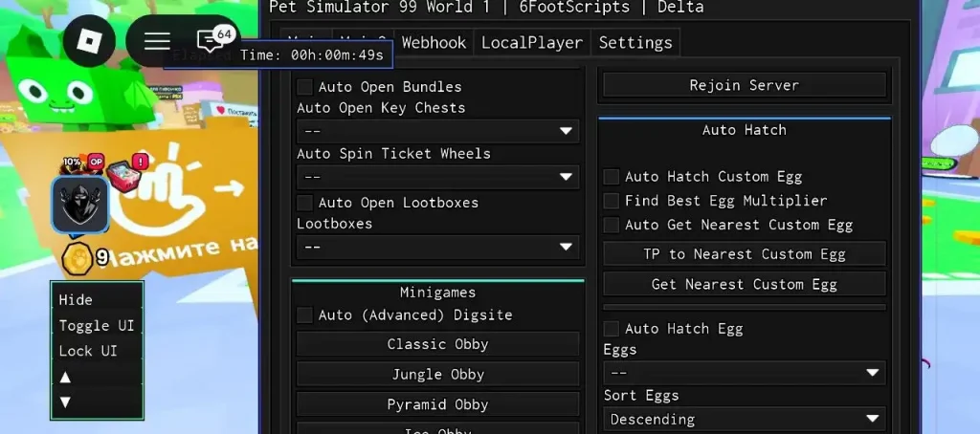
Task: Enable Auto Open Bundles checkbox
Action: click(305, 87)
